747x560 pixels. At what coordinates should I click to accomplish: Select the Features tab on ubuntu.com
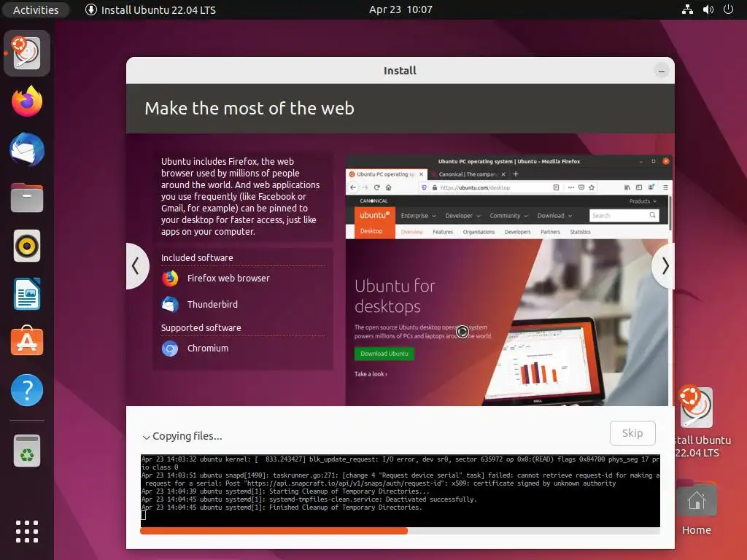point(443,232)
